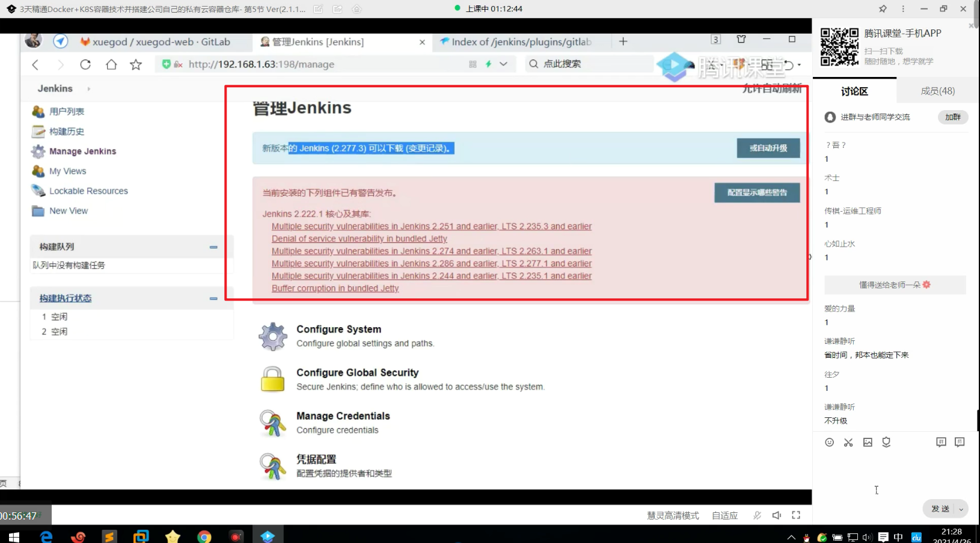Viewport: 980px width, 543px height.
Task: Open Denial of service vulnerability in bundled Jetty
Action: 360,239
